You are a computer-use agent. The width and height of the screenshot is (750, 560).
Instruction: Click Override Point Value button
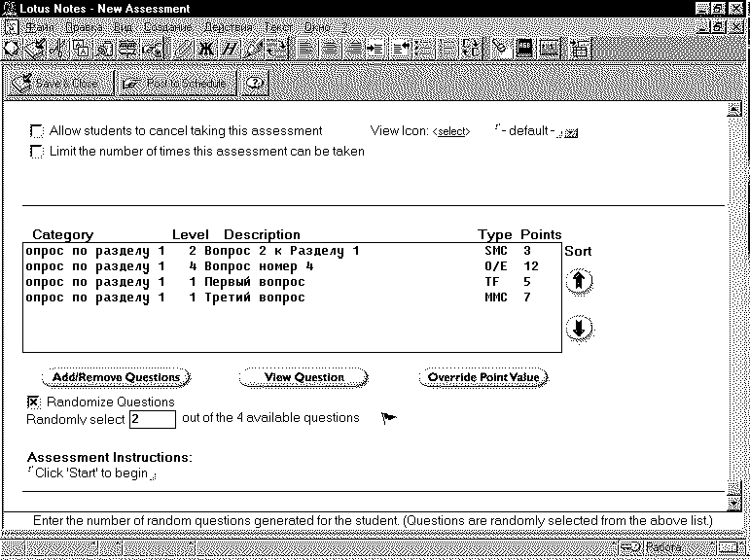483,377
